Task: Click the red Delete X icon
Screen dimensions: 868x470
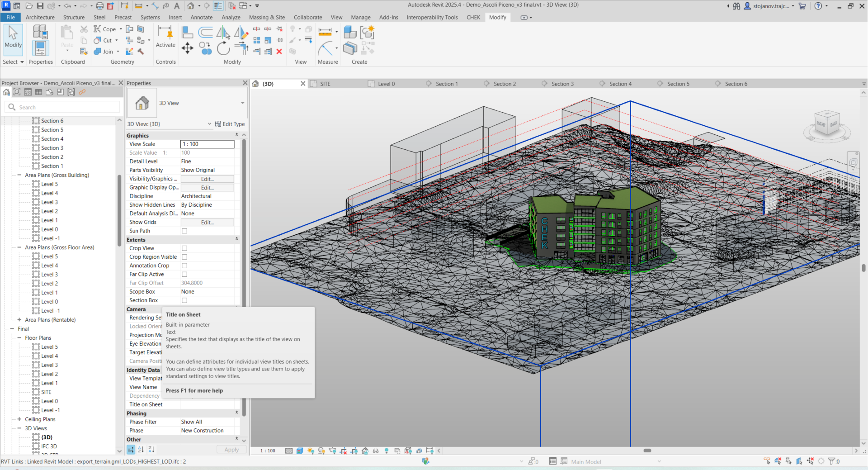Action: (x=279, y=52)
